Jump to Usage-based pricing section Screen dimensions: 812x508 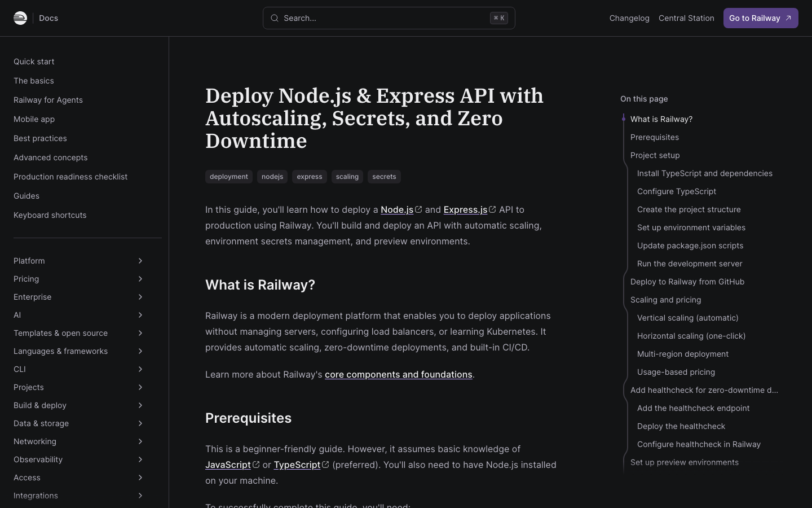(x=676, y=372)
